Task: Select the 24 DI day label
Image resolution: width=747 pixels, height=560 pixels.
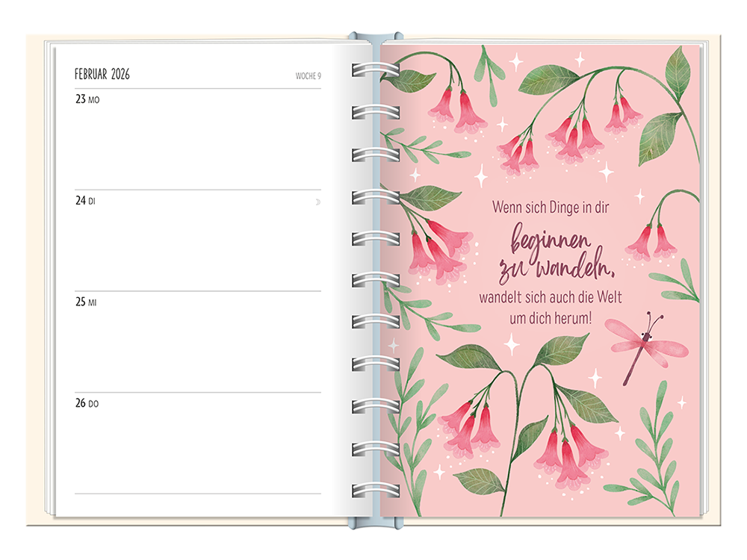Action: [x=85, y=201]
